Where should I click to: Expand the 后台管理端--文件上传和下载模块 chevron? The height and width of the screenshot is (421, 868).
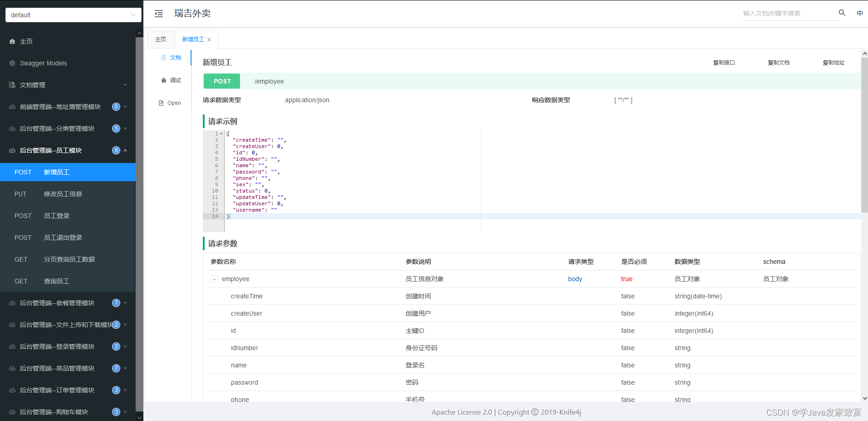pyautogui.click(x=125, y=324)
